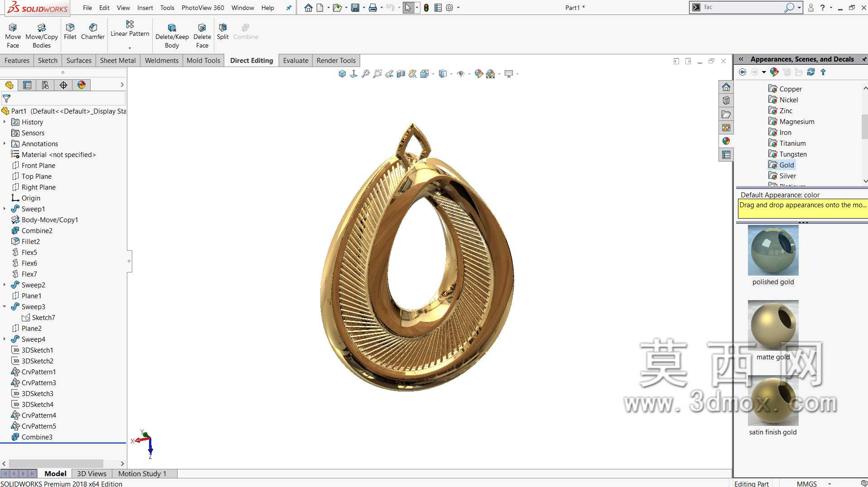Screen dimensions: 868x487
Task: Expand the History tree node
Action: pyautogui.click(x=5, y=122)
